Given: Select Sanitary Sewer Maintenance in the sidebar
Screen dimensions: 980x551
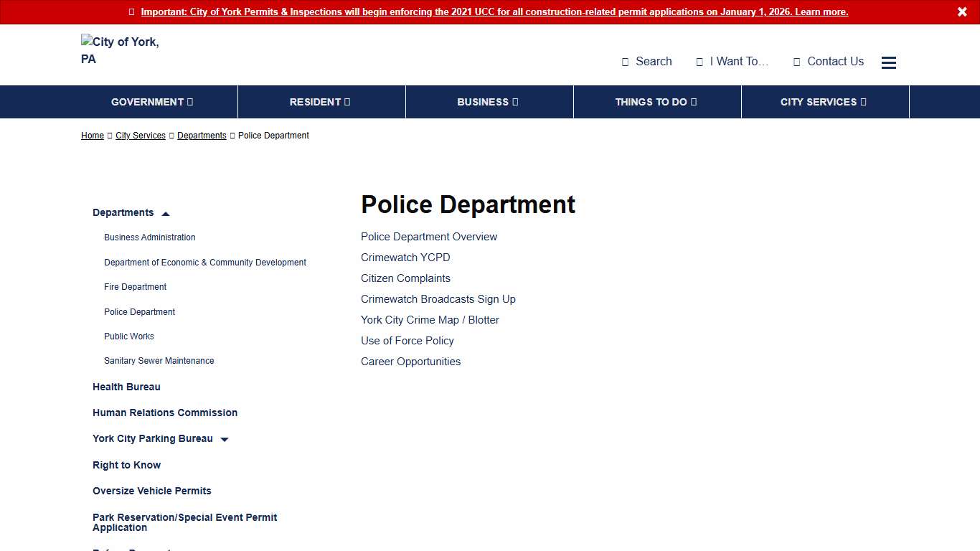Looking at the screenshot, I should (159, 361).
